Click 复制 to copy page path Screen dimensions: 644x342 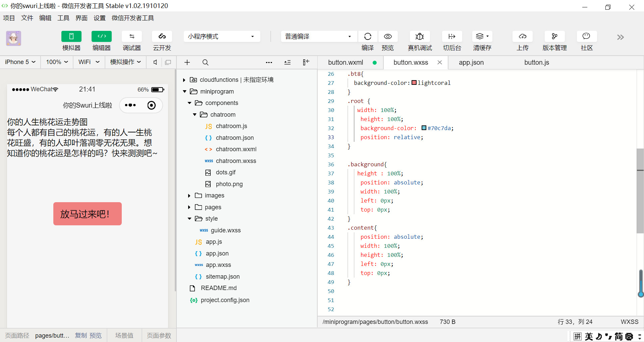coord(80,335)
